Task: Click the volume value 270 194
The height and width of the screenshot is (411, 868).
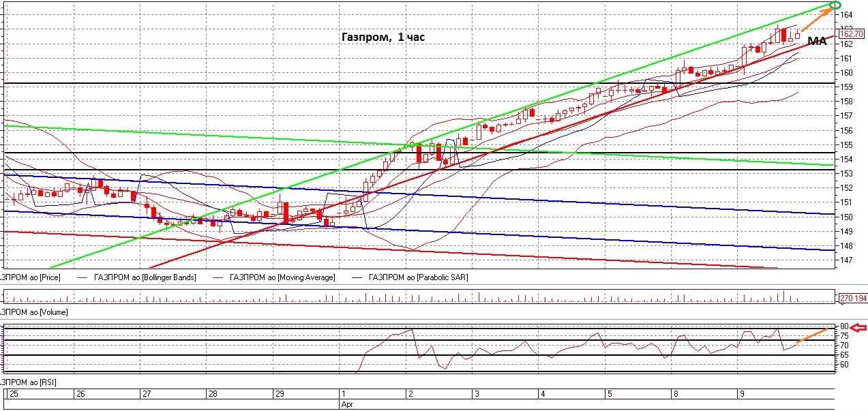Action: click(852, 298)
